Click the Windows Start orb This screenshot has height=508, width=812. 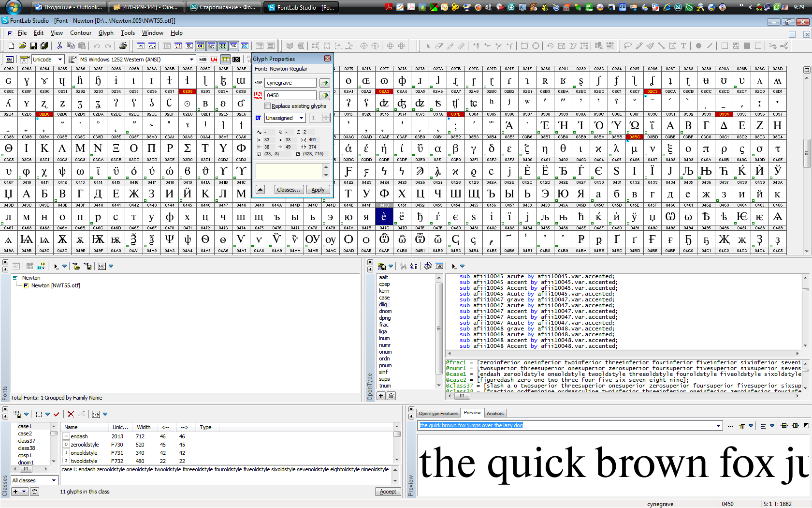13,7
